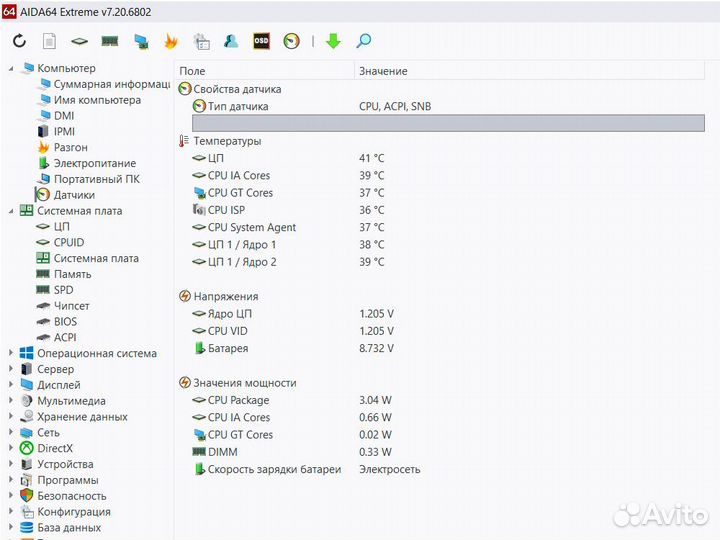Click the Поле column header

click(265, 71)
